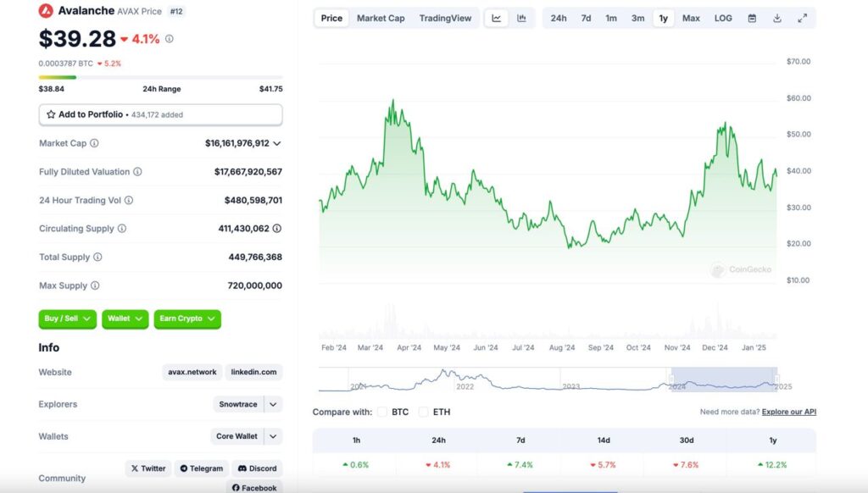Set chart range to 3m
This screenshot has height=493, width=868.
click(x=637, y=19)
